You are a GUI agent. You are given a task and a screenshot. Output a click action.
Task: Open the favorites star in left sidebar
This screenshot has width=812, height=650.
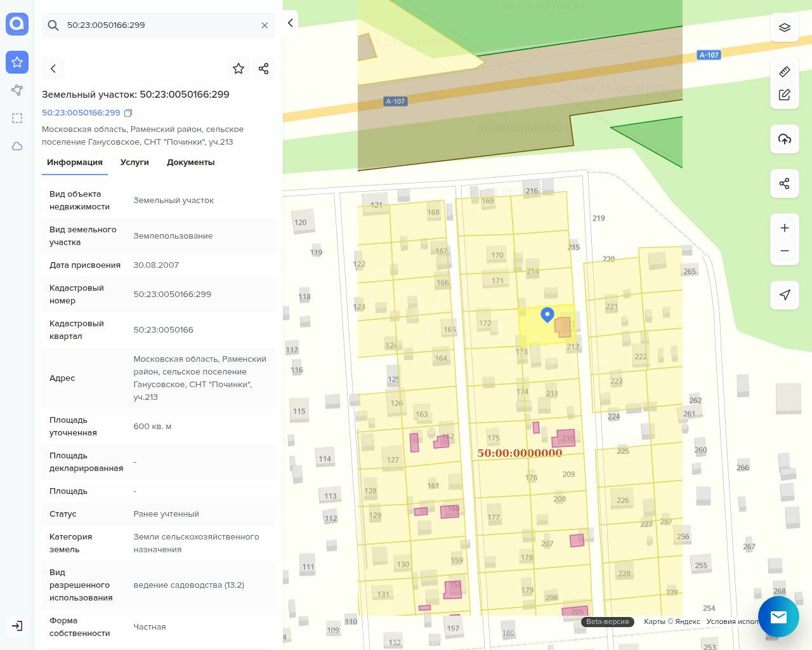tap(17, 62)
